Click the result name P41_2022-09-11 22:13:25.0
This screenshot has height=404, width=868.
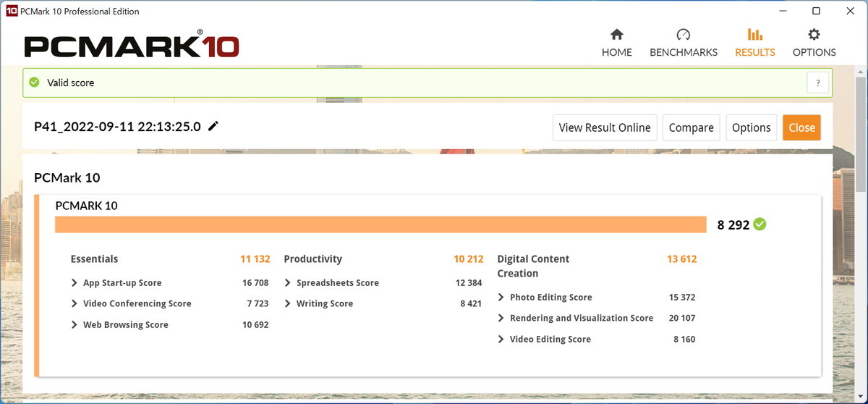pos(117,126)
